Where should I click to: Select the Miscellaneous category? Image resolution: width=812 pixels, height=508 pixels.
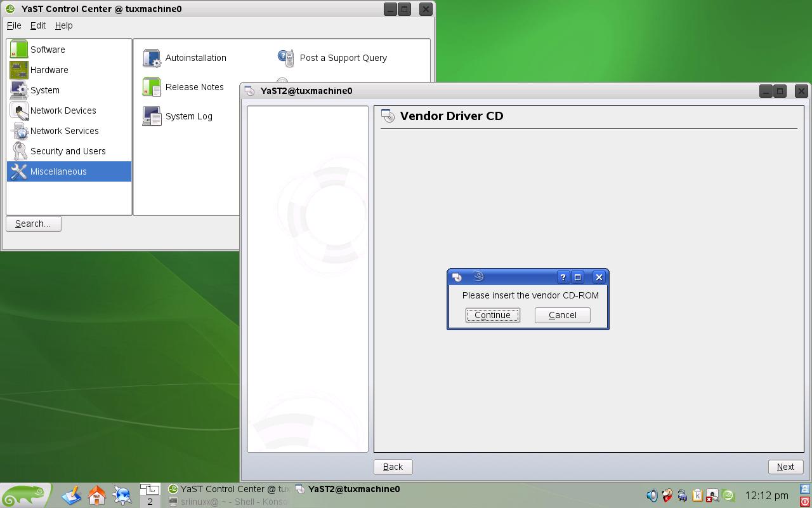pos(69,171)
